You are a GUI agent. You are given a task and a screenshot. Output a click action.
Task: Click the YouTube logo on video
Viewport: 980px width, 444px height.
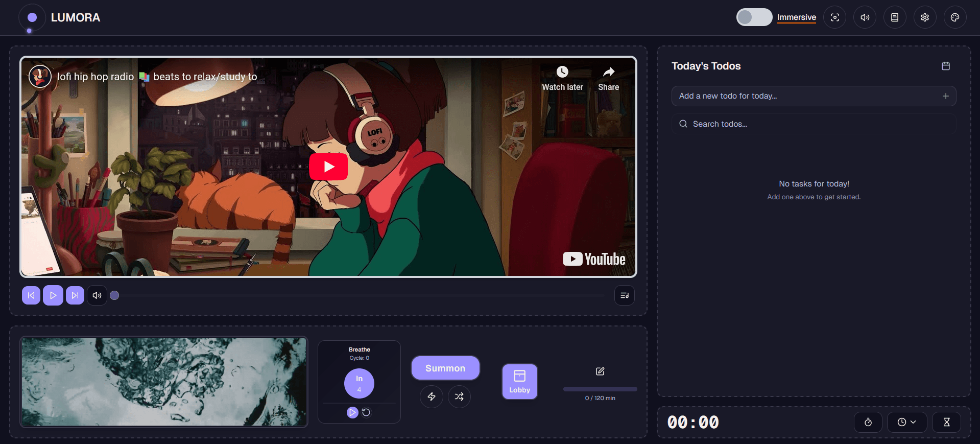coord(594,259)
